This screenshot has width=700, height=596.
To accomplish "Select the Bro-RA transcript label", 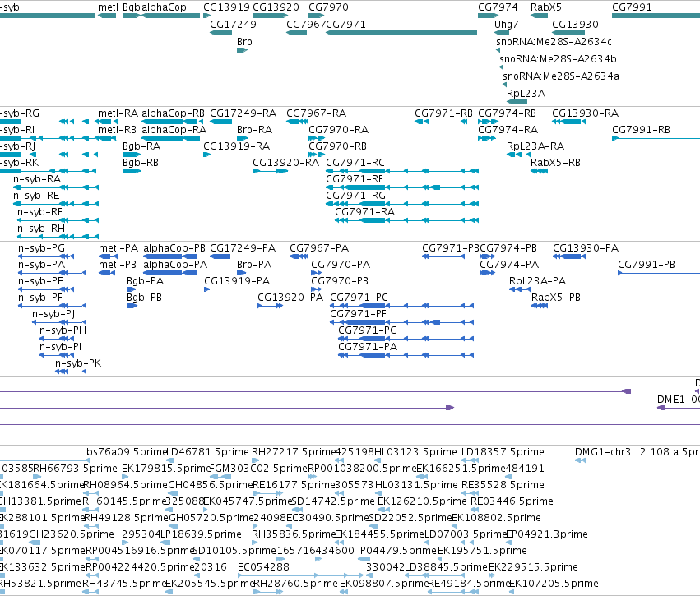I will [254, 130].
